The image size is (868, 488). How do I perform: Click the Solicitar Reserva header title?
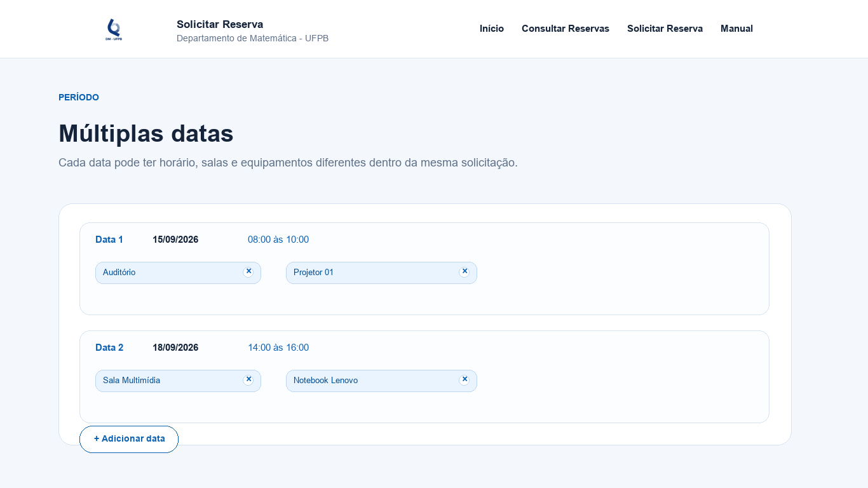coord(220,24)
